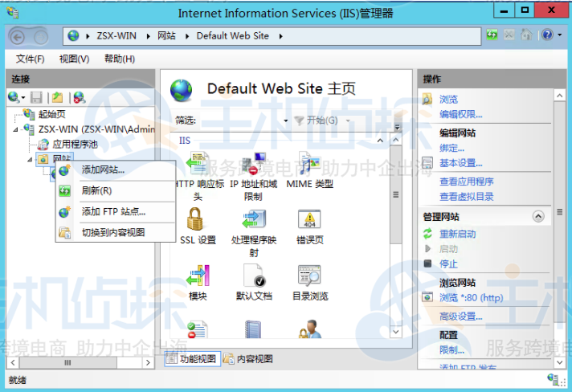Click the 查看应用程序 link
Image resolution: width=572 pixels, height=392 pixels.
click(467, 182)
